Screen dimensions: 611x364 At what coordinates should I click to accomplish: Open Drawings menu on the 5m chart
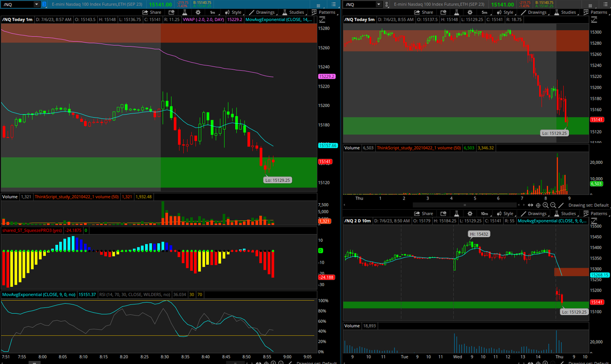(x=534, y=12)
